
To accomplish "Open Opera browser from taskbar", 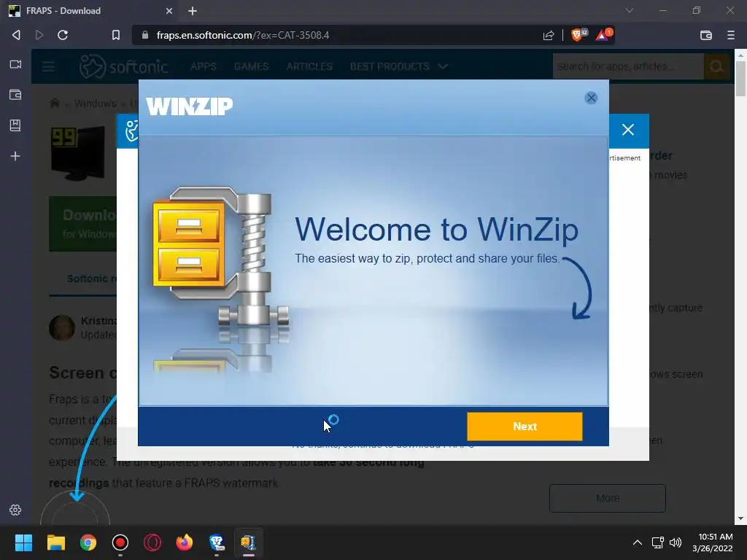I will (x=152, y=542).
